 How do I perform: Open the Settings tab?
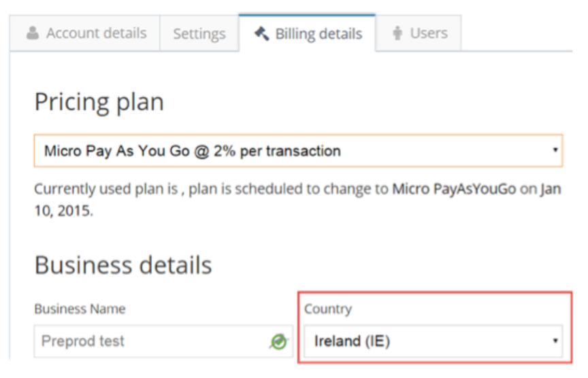(x=199, y=34)
